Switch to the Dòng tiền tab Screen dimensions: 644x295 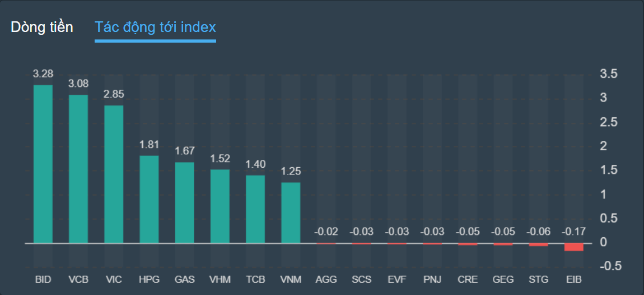click(x=41, y=27)
